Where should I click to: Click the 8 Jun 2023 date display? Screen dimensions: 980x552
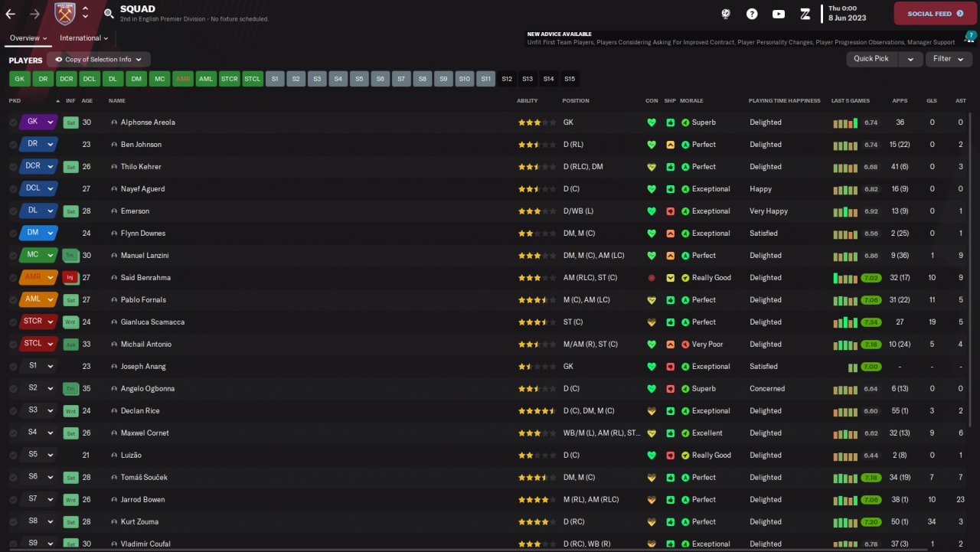pyautogui.click(x=848, y=18)
